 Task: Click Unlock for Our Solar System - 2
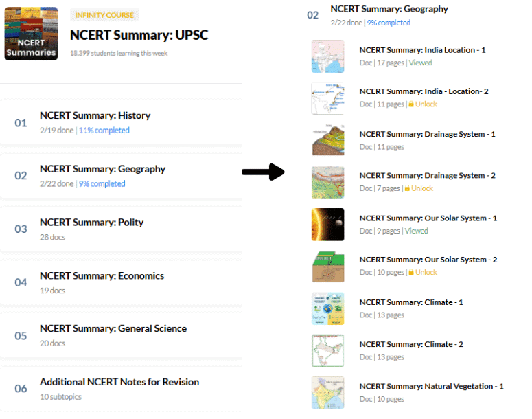(x=426, y=272)
